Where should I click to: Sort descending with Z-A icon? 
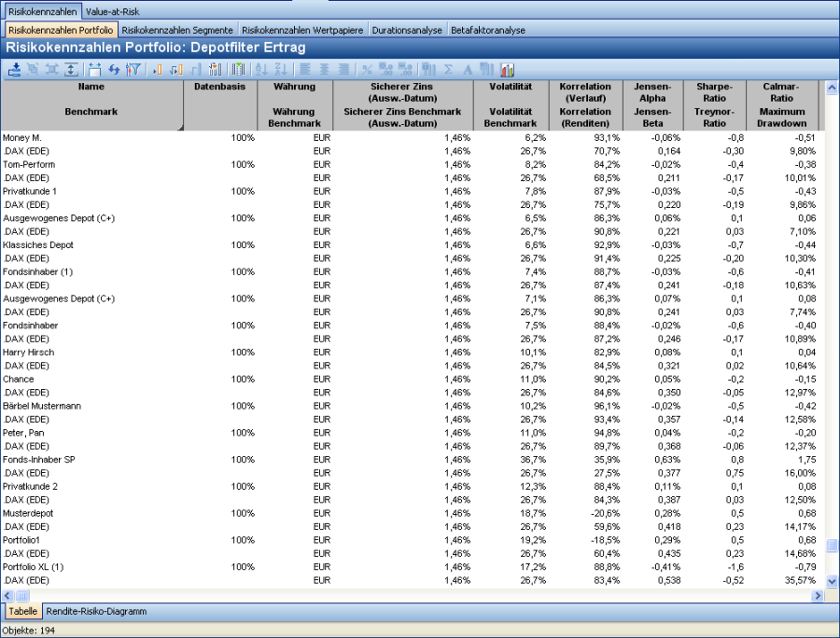point(280,69)
